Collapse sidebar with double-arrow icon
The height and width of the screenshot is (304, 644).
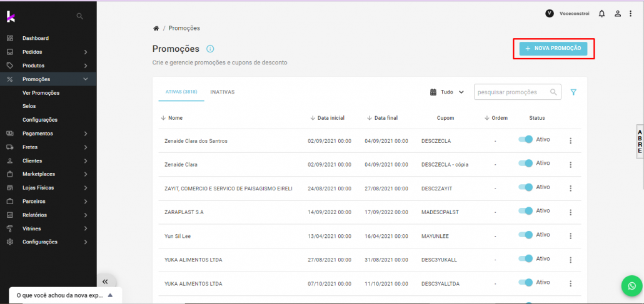pos(105,282)
